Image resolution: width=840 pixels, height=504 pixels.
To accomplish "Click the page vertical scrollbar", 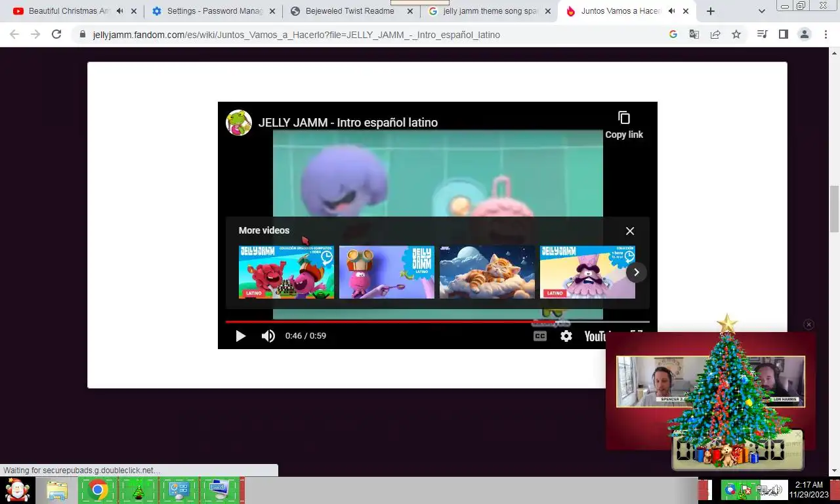I will 835,209.
